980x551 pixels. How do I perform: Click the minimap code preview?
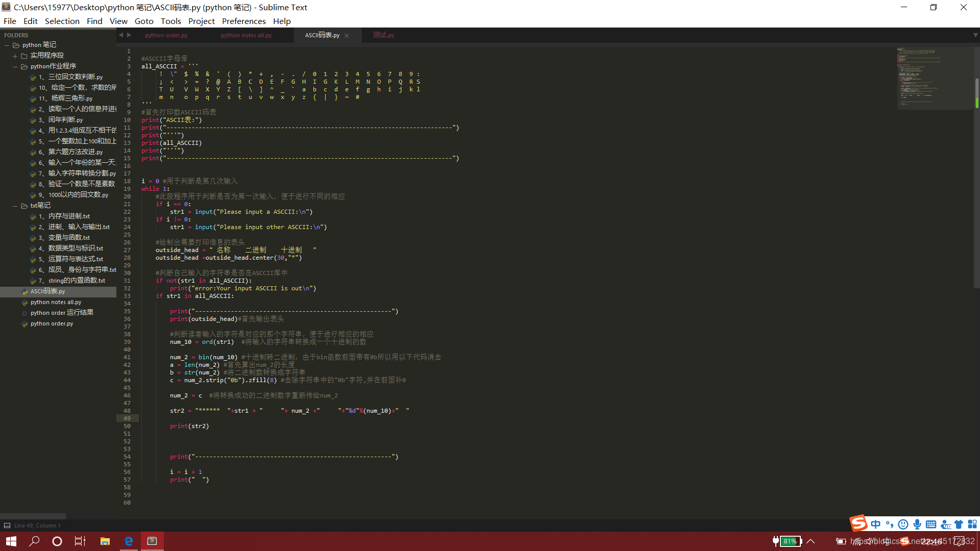(935, 78)
